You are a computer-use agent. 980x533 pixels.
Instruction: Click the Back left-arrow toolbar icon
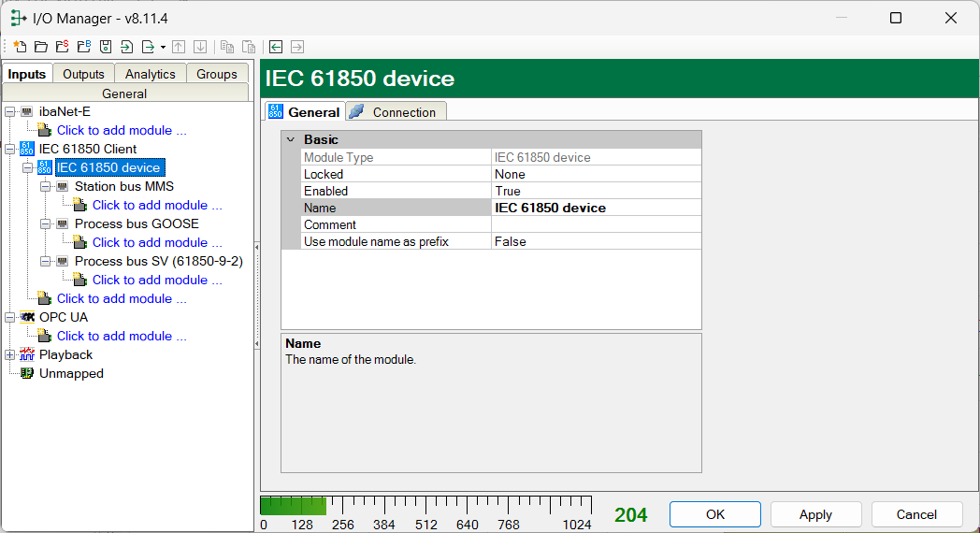pyautogui.click(x=276, y=47)
